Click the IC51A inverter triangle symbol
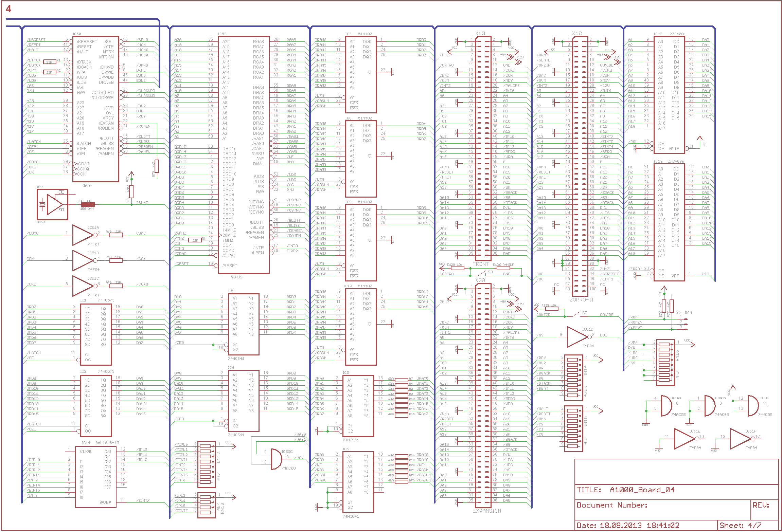The width and height of the screenshot is (782, 532). pyautogui.click(x=84, y=235)
